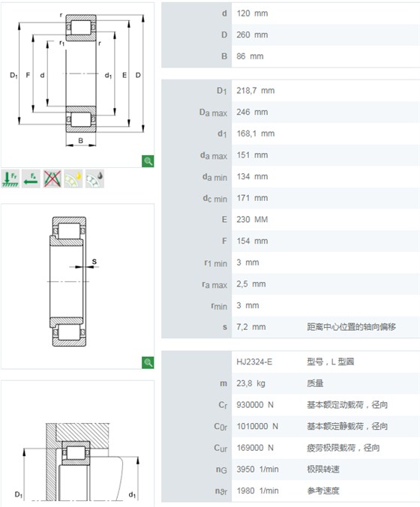The width and height of the screenshot is (420, 507).
Task: Select the Cr value 930000 N
Action: [x=255, y=405]
